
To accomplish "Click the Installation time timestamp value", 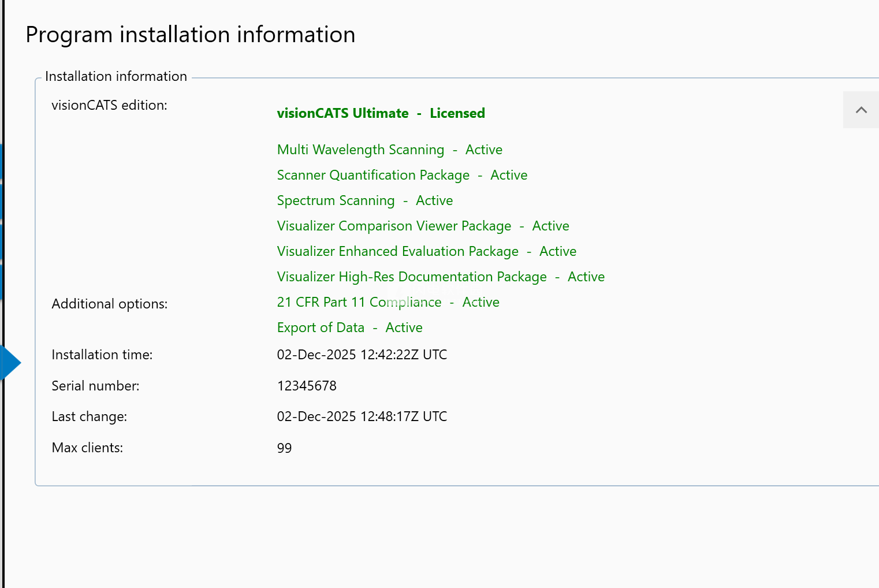I will coord(362,355).
